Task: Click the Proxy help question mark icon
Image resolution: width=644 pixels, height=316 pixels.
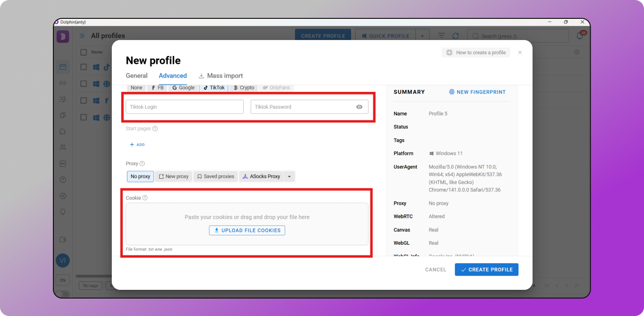Action: 142,164
